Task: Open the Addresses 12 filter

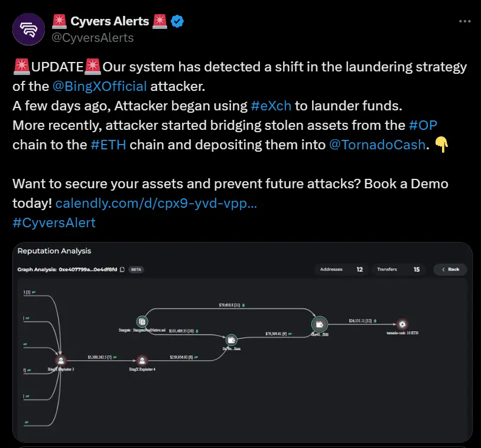Action: coord(342,269)
